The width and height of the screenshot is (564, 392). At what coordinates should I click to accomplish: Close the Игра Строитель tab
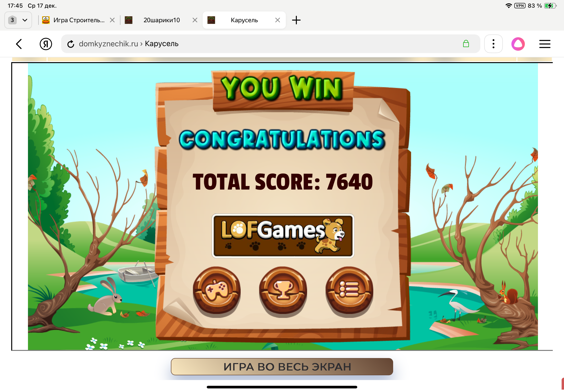(112, 20)
